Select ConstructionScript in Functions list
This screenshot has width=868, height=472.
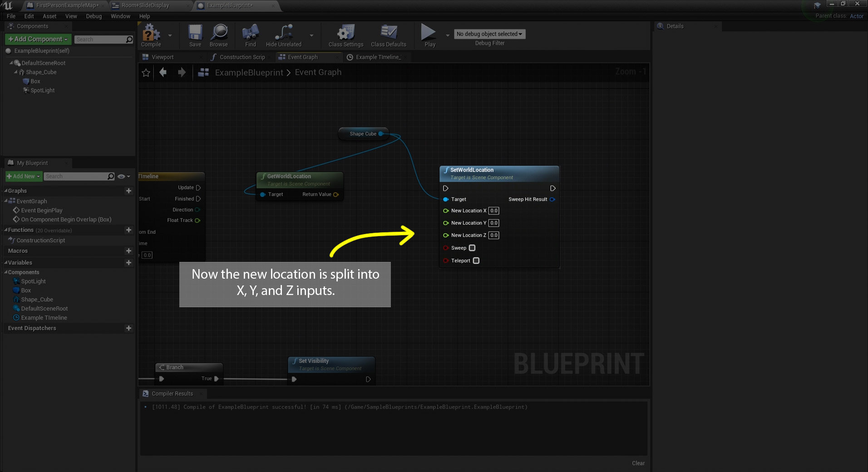pyautogui.click(x=41, y=241)
